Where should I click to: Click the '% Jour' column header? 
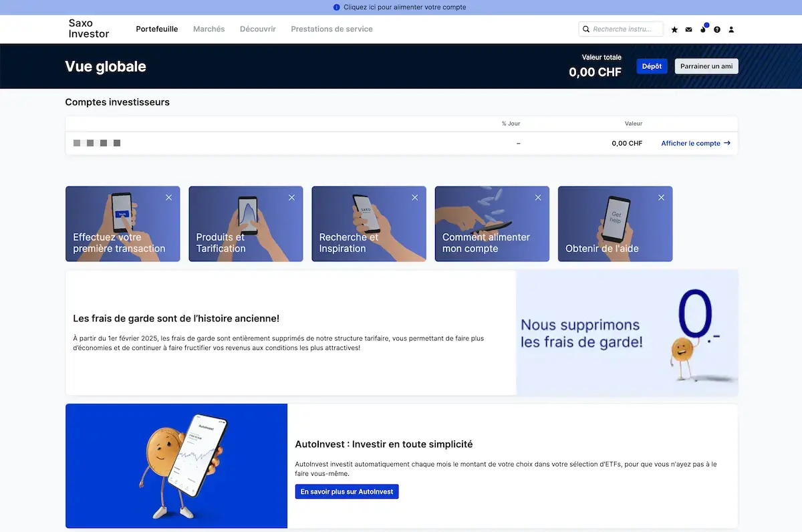[x=511, y=124]
